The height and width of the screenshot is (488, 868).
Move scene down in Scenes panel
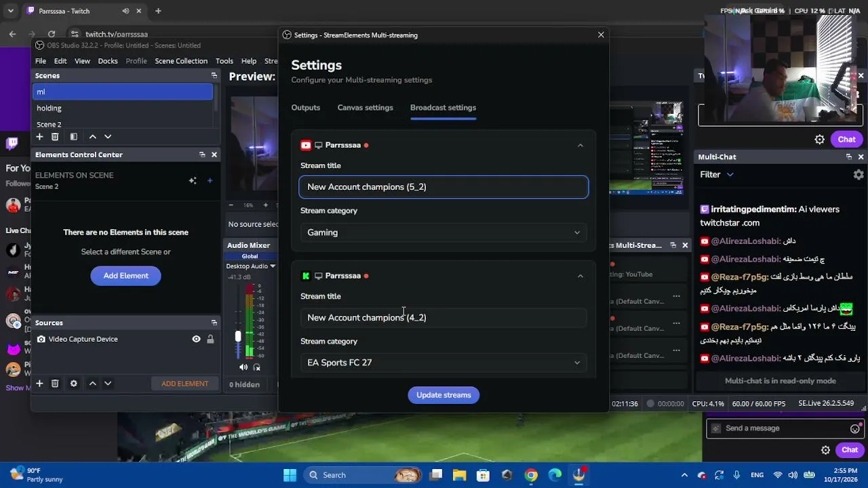[108, 137]
